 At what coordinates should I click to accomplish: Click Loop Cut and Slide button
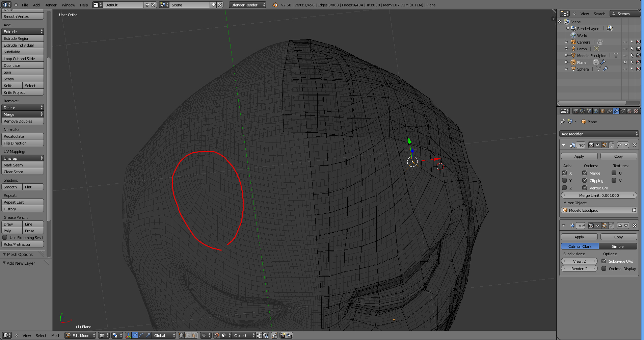(23, 59)
